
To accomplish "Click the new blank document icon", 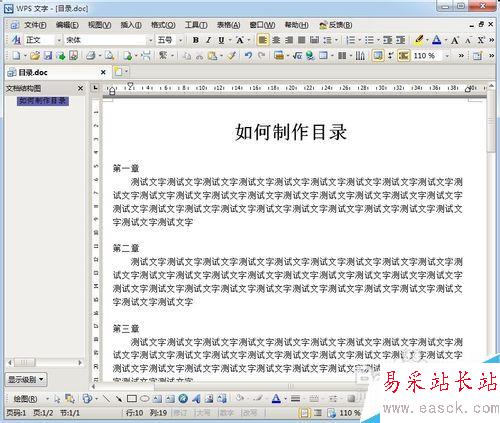I will [16, 55].
